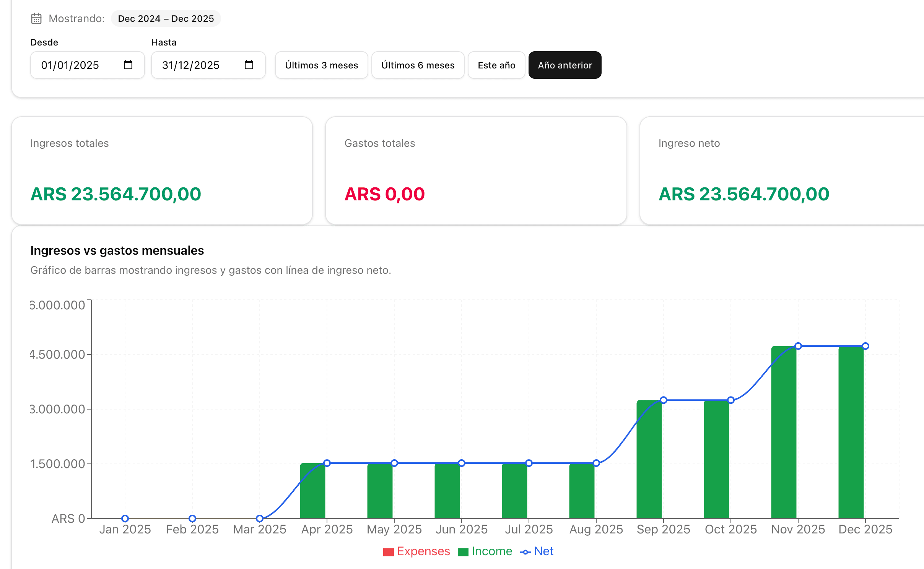Click the Ingreso neto amount value
Image resolution: width=924 pixels, height=569 pixels.
pos(744,194)
